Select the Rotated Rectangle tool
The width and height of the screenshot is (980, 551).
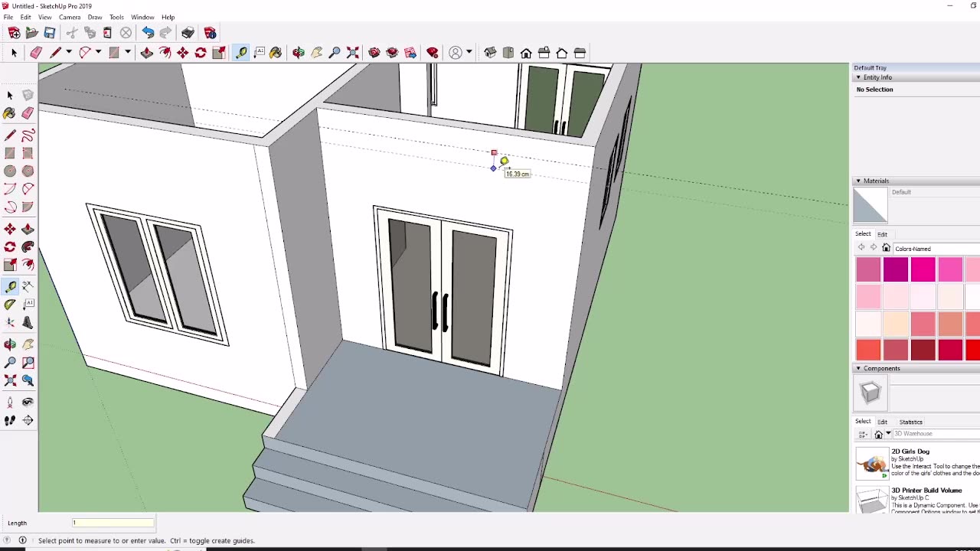tap(28, 153)
